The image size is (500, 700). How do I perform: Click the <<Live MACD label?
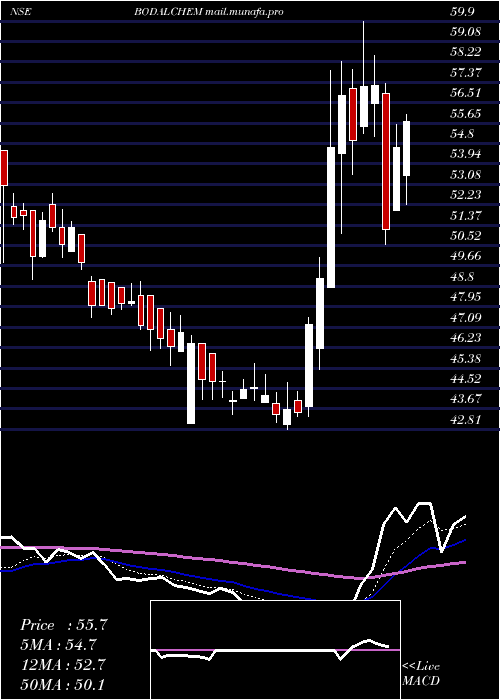(x=421, y=674)
